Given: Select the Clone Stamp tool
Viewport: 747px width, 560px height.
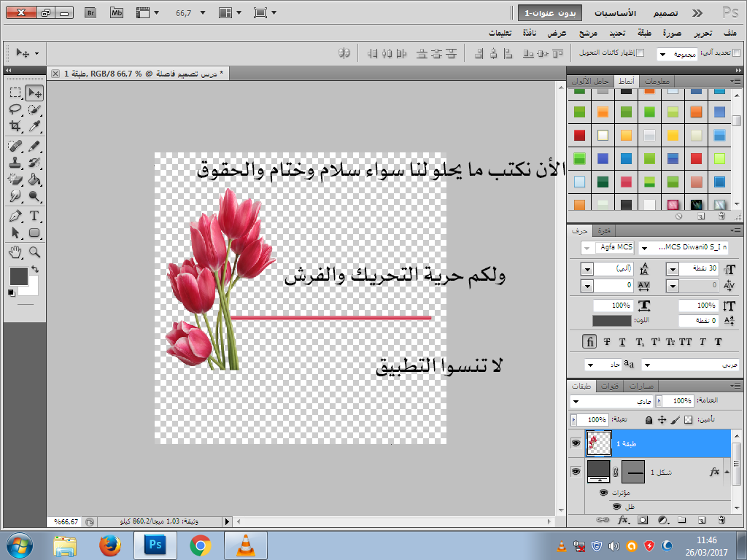Looking at the screenshot, I should (15, 163).
